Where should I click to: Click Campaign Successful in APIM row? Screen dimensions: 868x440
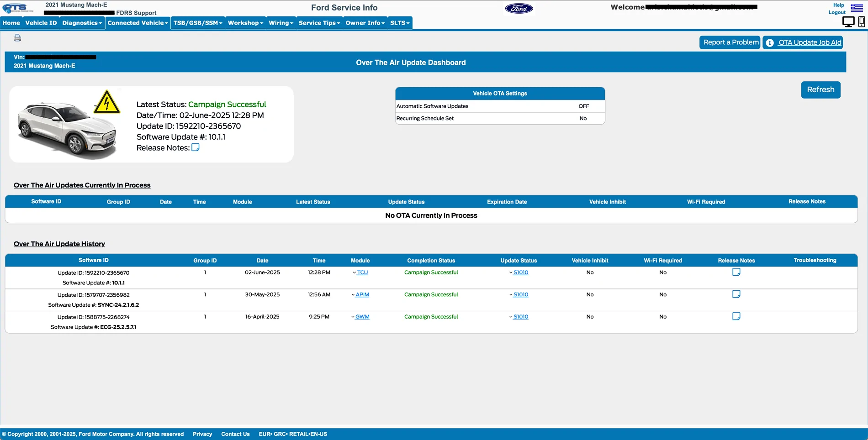pos(431,294)
